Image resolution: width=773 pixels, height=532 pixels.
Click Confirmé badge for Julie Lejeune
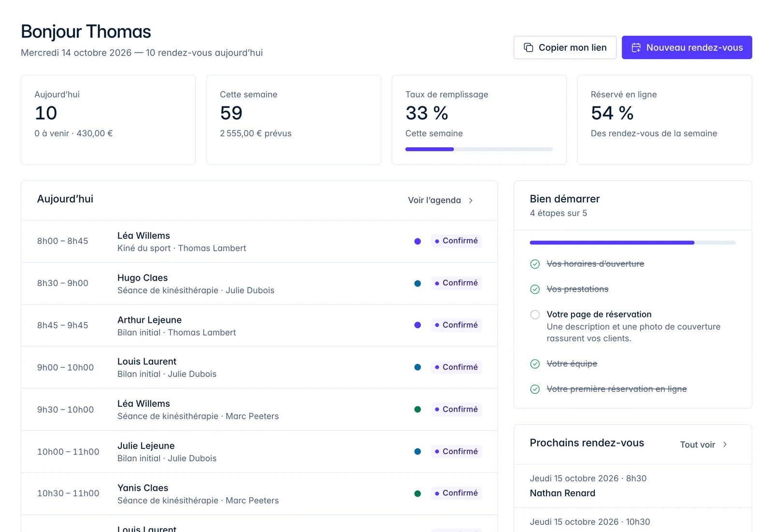[x=456, y=451]
